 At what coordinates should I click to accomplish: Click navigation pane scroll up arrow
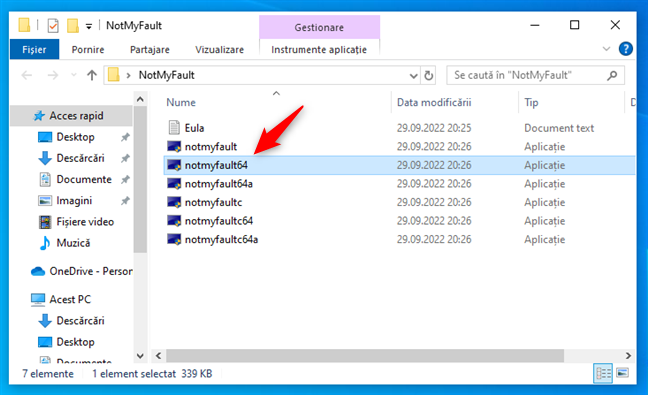(x=140, y=100)
